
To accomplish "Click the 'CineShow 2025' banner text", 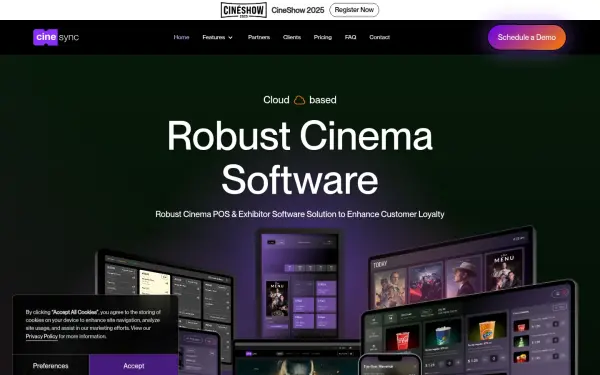I will pos(298,10).
